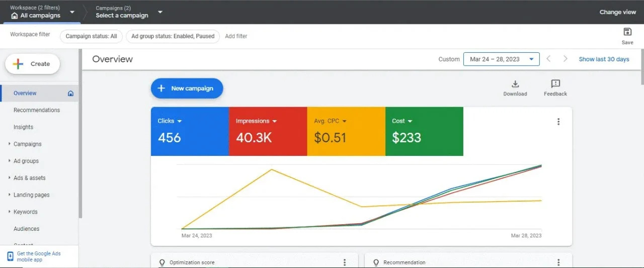Click the multicolor plus Create icon
Viewport: 644px width, 268px height.
point(18,64)
